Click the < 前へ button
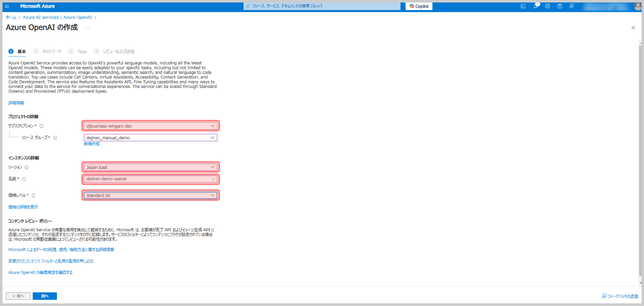Screen dimensions: 644x306 point(18,296)
